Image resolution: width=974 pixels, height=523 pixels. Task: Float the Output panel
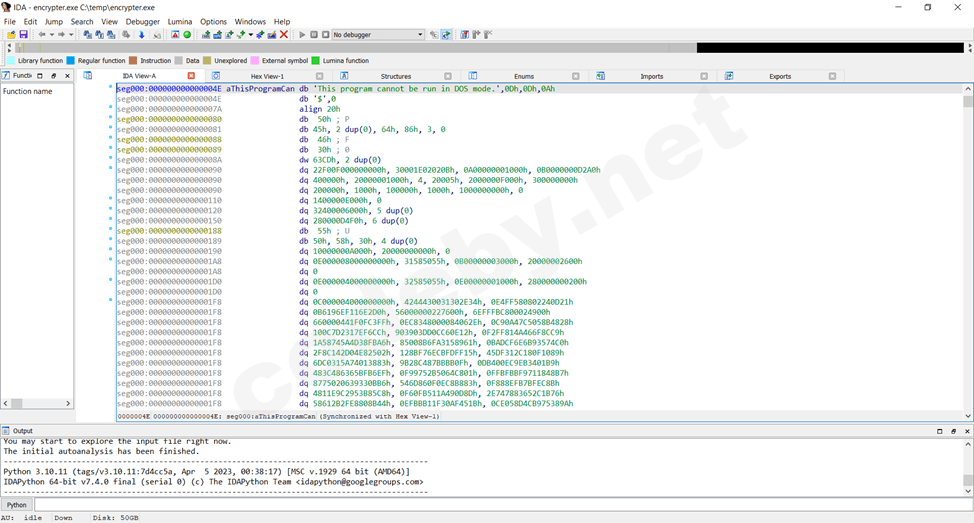click(954, 430)
